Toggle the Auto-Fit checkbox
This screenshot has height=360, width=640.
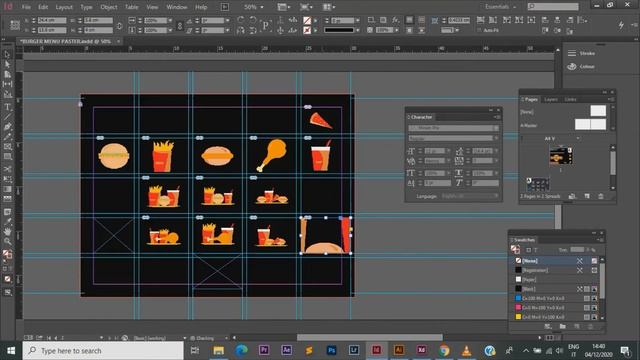(x=479, y=30)
